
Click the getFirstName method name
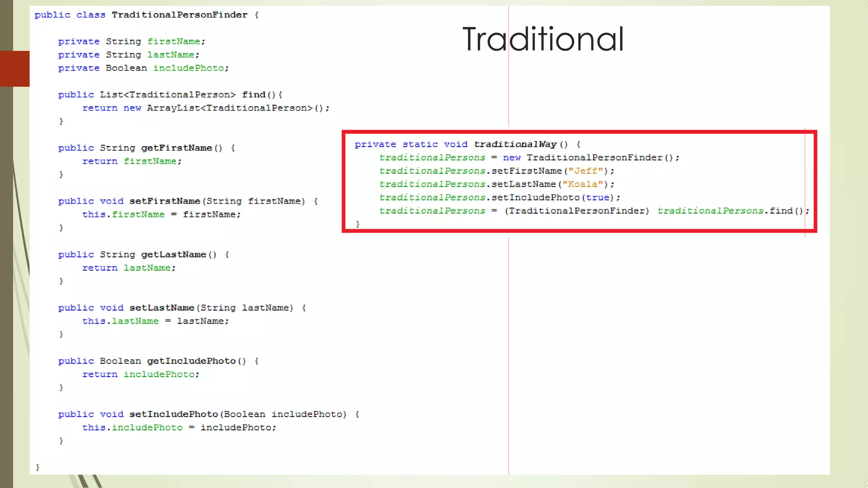[176, 148]
